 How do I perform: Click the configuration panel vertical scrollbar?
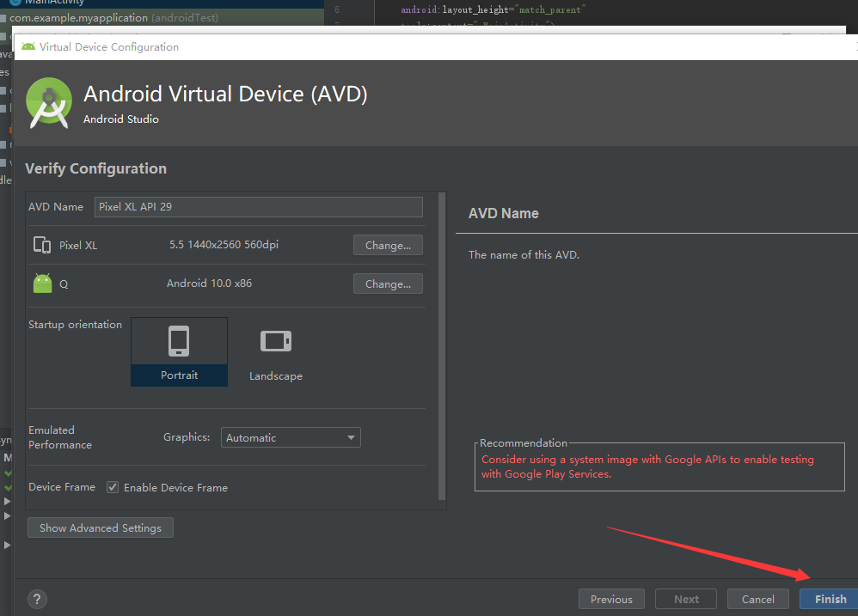pos(442,346)
